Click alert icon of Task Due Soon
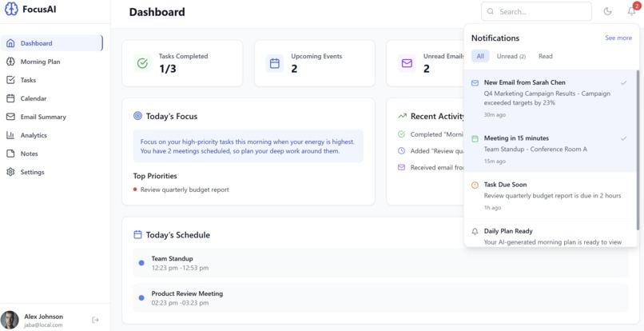The height and width of the screenshot is (331, 644). point(475,185)
